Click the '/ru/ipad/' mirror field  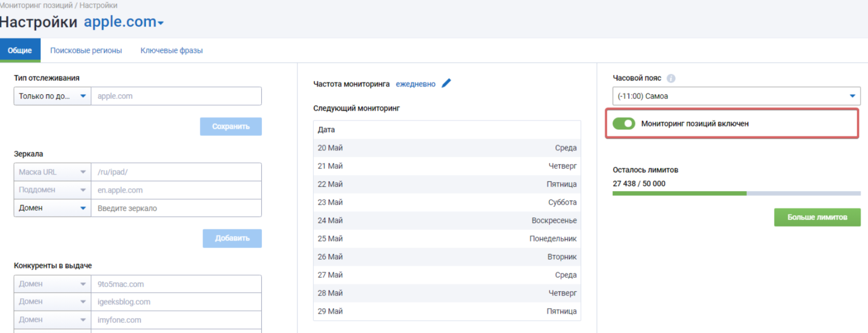[x=176, y=172]
